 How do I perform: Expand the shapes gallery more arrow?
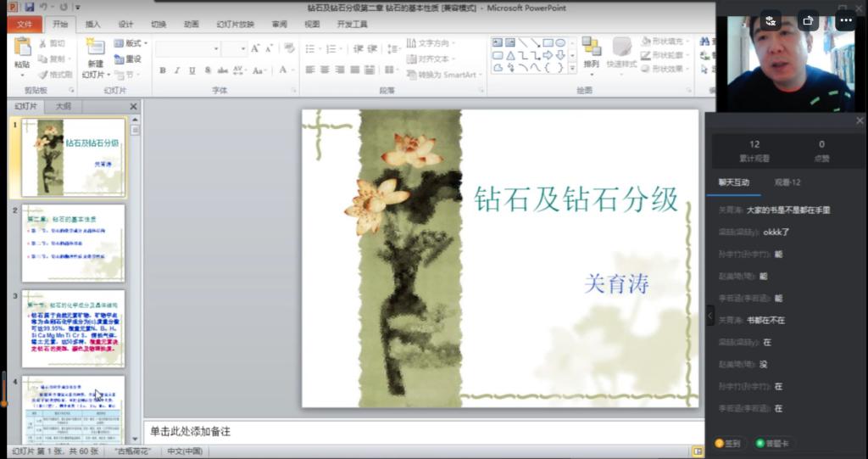[573, 68]
